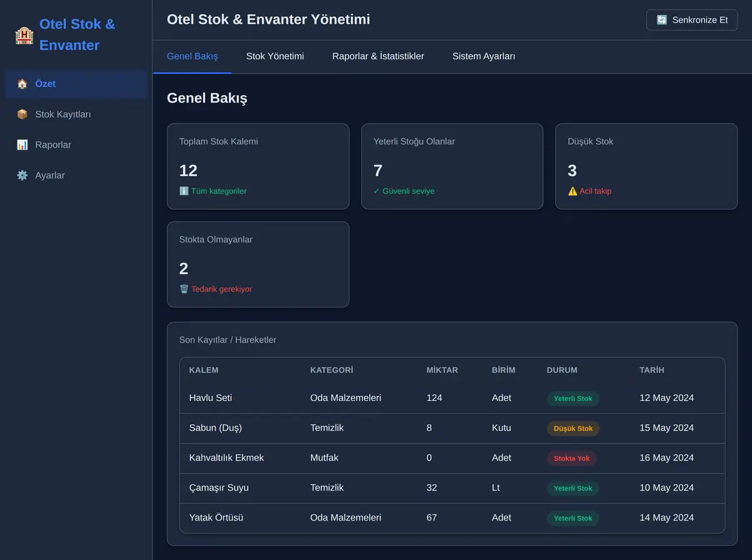
Task: Click the sync arrows icon in Senkronize Et
Action: (662, 20)
